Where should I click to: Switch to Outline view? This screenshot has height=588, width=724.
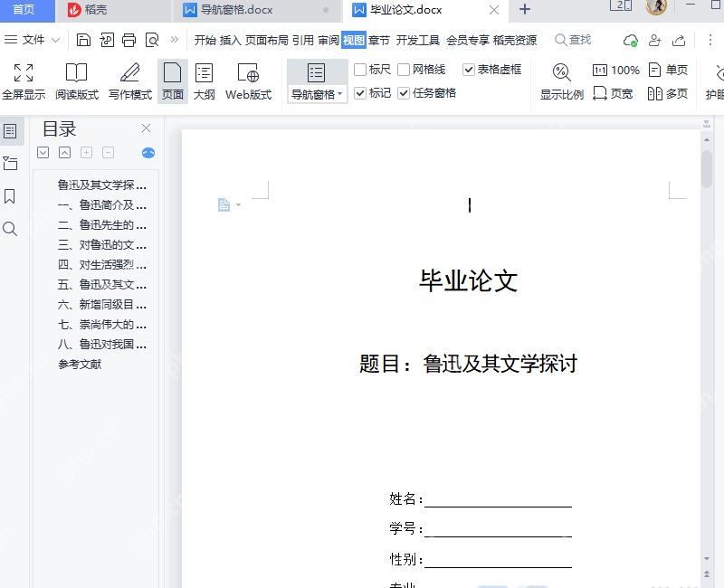205,81
